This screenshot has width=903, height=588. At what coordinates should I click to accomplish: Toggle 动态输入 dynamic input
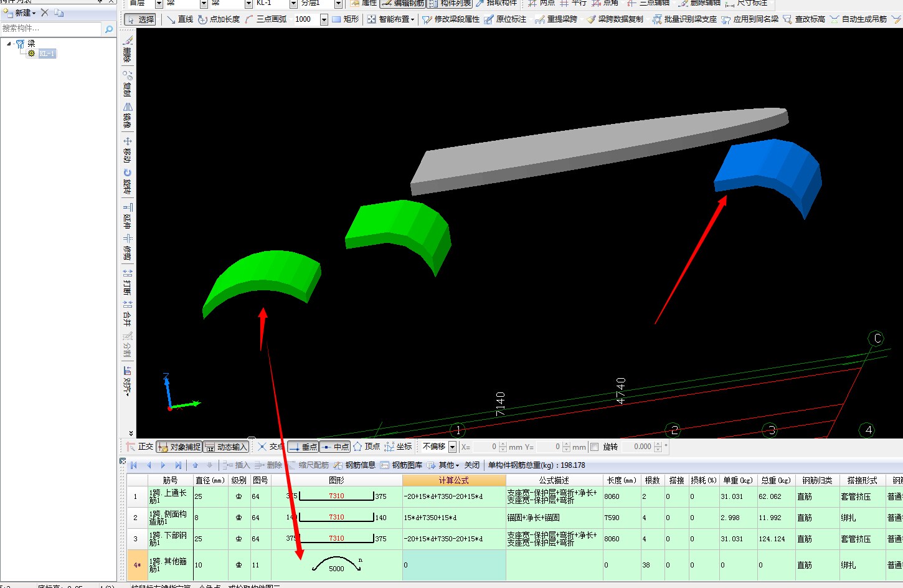tap(226, 447)
